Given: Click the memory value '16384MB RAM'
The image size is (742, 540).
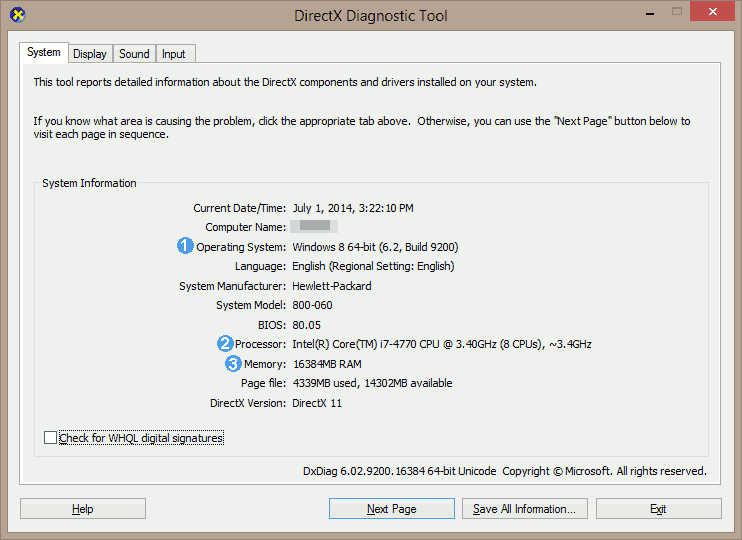Looking at the screenshot, I should point(327,364).
